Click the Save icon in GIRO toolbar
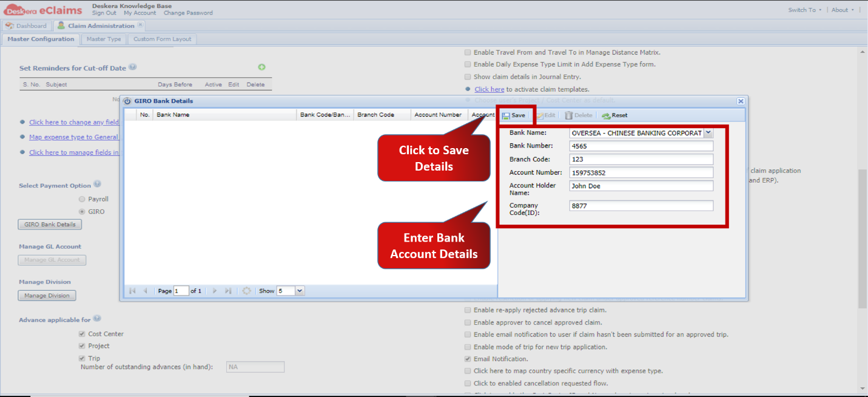The height and width of the screenshot is (397, 868). [506, 115]
